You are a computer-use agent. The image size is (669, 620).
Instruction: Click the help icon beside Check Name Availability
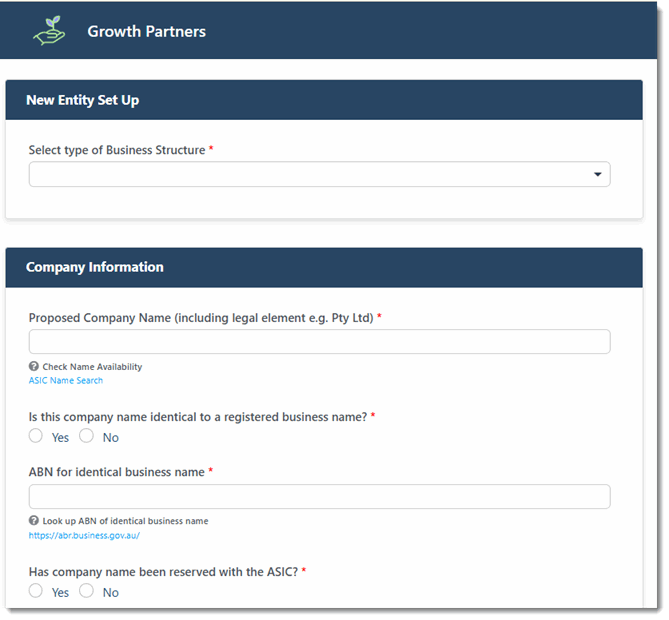(34, 366)
